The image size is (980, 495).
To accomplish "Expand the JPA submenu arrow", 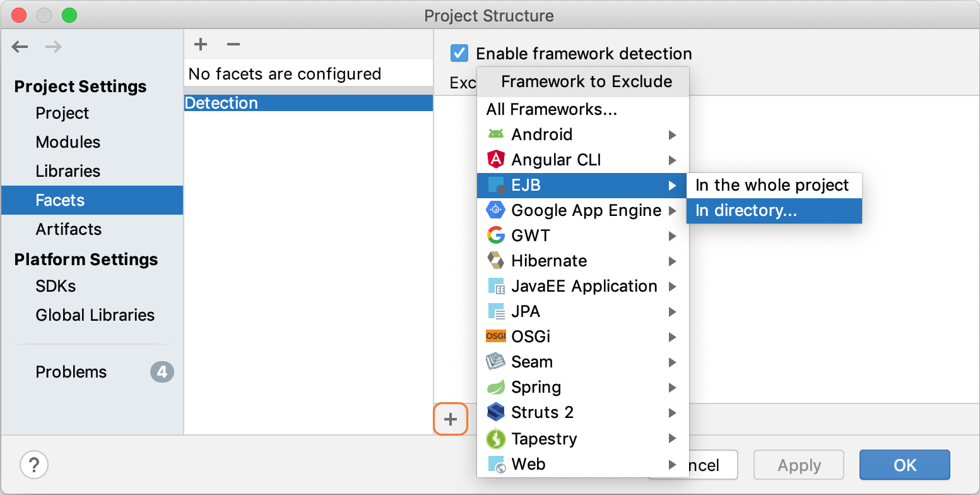I will click(673, 311).
